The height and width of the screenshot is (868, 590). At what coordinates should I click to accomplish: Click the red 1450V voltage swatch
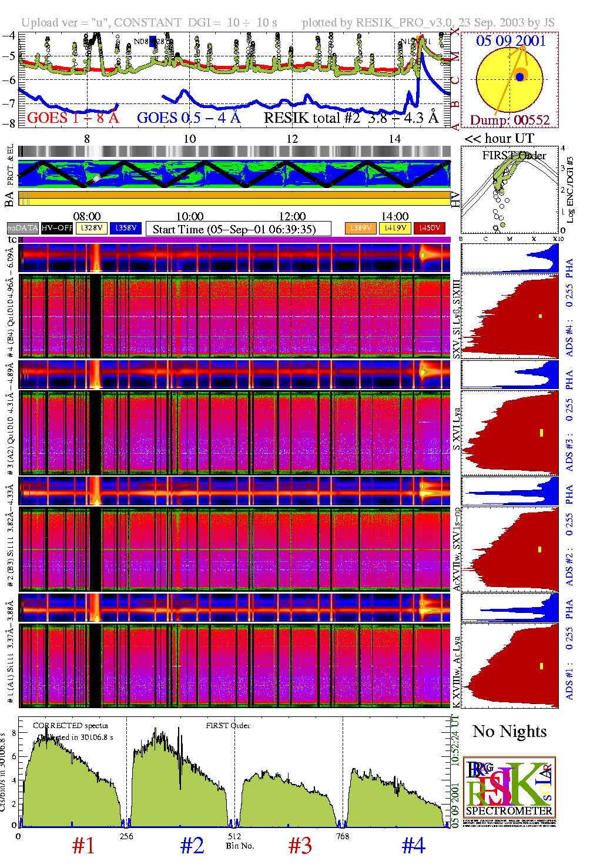tap(430, 228)
